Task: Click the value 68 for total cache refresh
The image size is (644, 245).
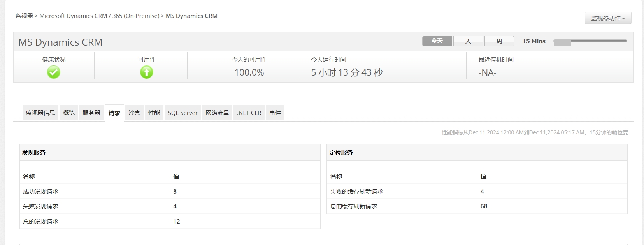Action: pos(484,206)
